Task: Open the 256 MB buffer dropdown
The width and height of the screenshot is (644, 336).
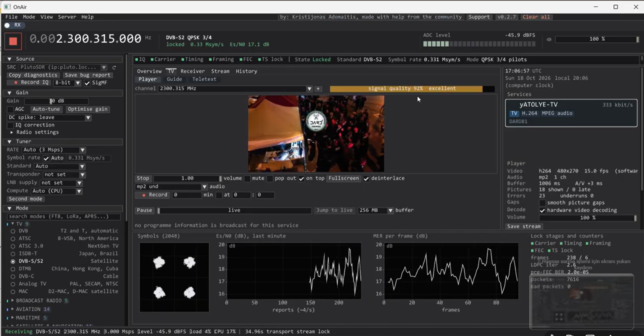Action: 376,210
